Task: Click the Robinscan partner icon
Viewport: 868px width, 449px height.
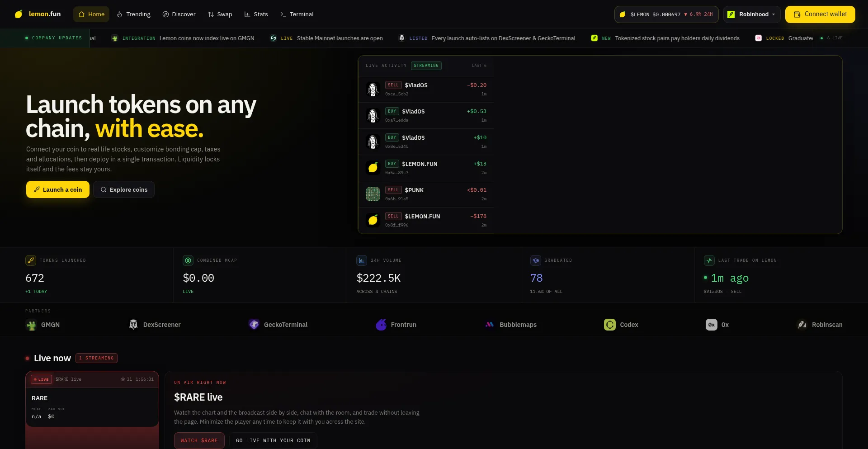Action: [802, 325]
